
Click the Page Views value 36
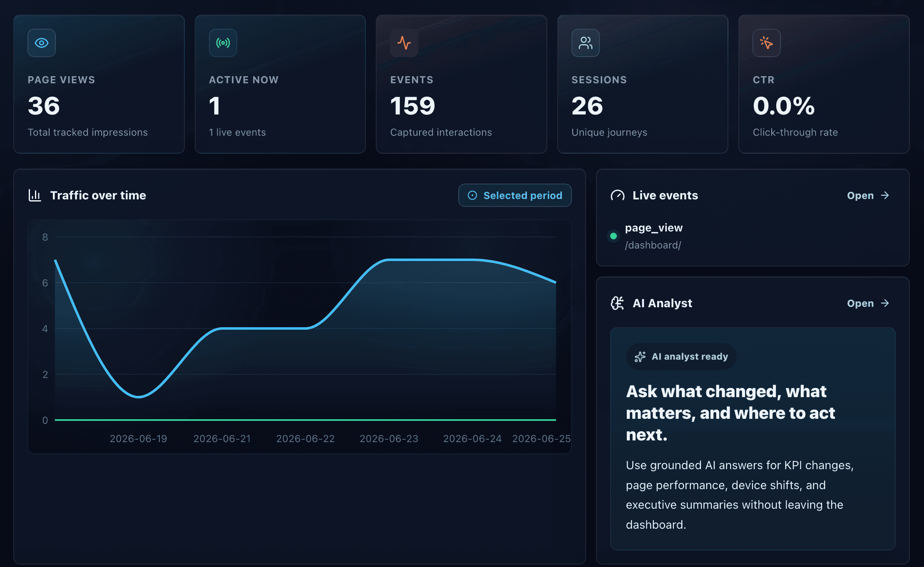click(x=44, y=106)
